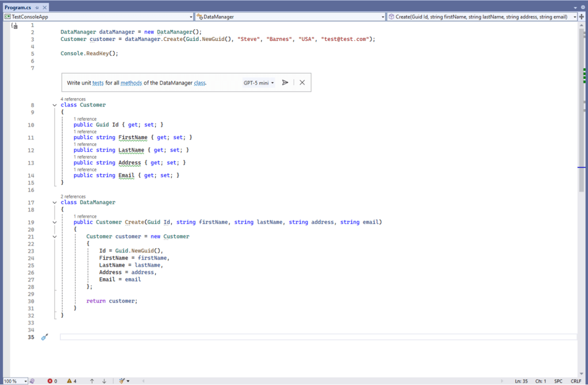Image resolution: width=588 pixels, height=385 pixels.
Task: Close the Program.cs tab
Action: (x=44, y=7)
